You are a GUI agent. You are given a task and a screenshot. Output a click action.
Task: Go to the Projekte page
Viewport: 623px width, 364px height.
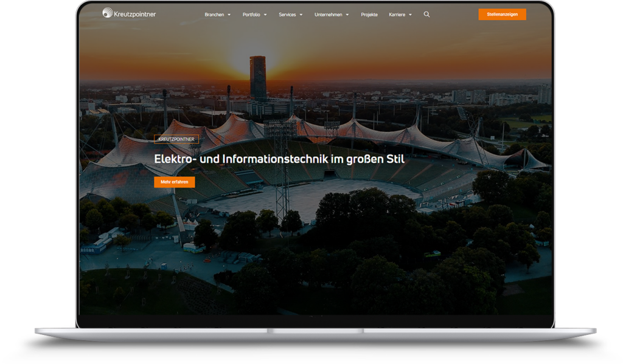coord(369,15)
